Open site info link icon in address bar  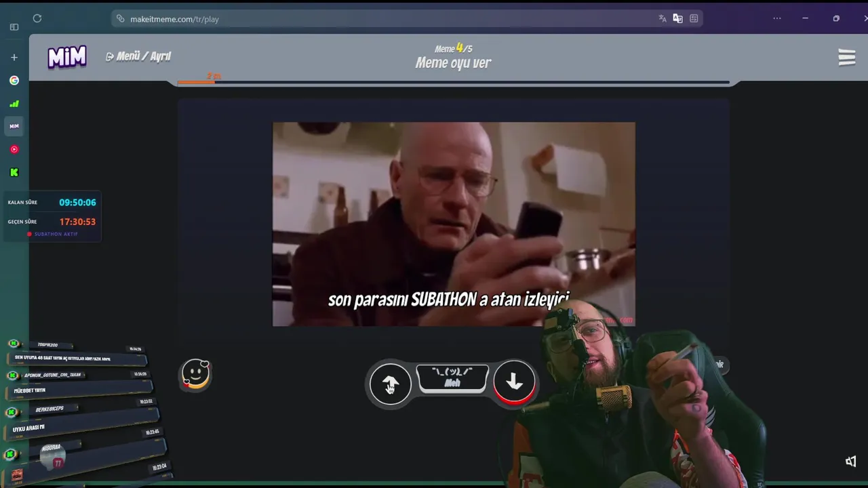click(121, 19)
